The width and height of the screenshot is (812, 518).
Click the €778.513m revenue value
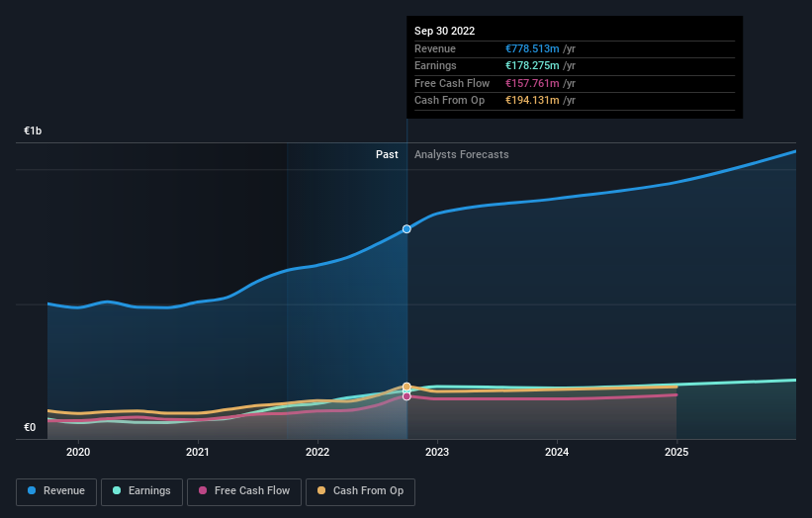point(532,48)
